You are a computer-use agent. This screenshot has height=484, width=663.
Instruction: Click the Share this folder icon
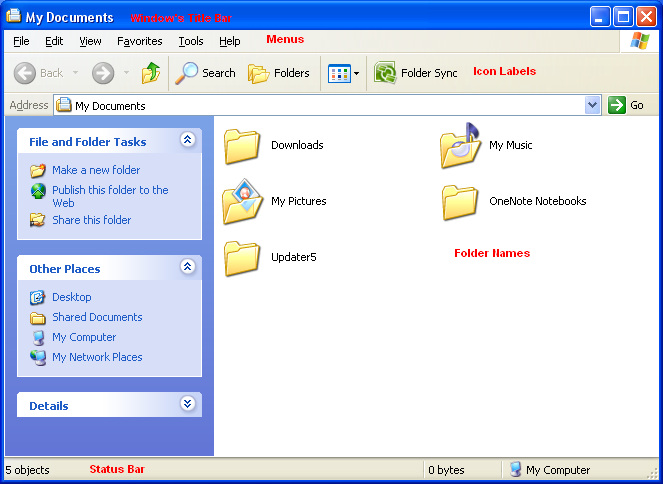click(x=38, y=220)
